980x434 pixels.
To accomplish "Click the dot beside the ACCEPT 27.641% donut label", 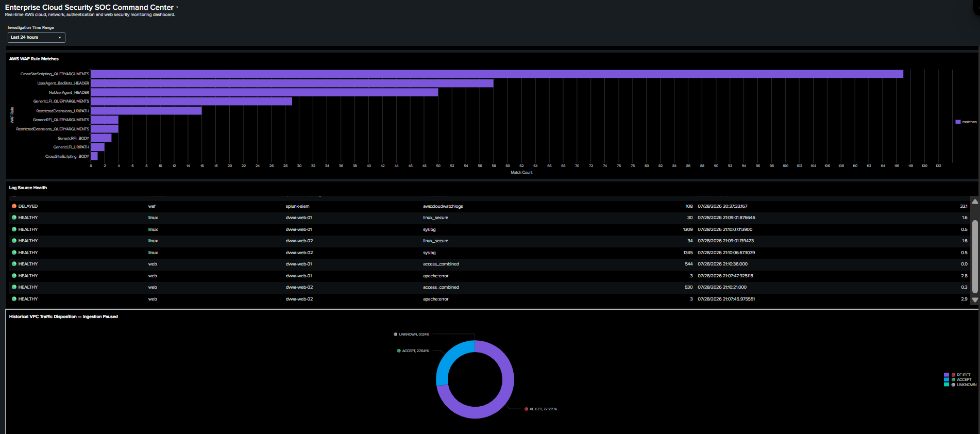I will pos(399,351).
